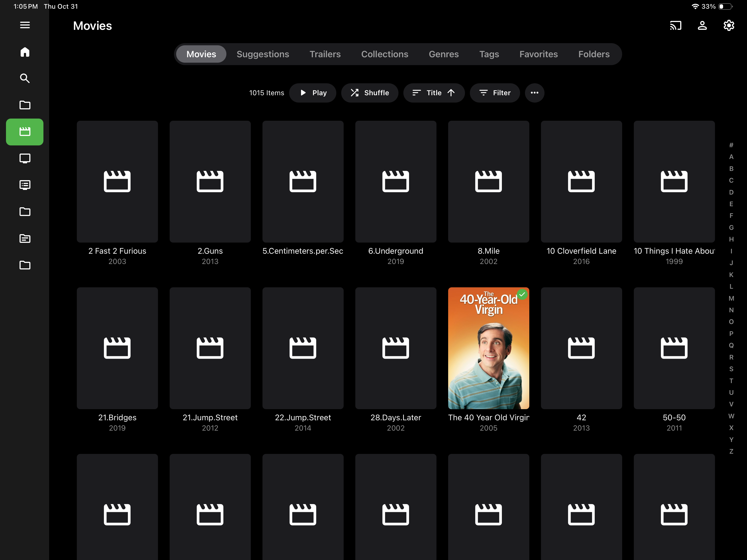747x560 pixels.
Task: Toggle sort direction with the Title arrow
Action: point(451,93)
